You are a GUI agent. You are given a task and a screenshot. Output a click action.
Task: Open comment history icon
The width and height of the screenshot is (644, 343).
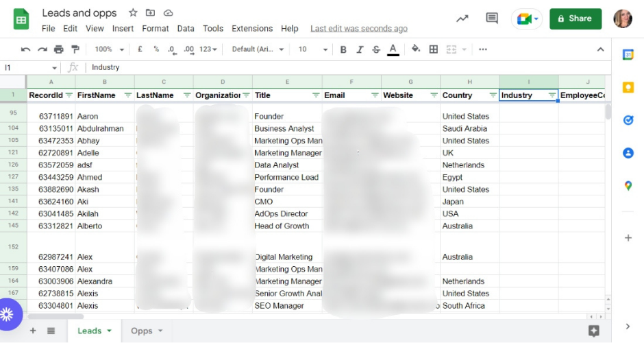[x=492, y=19]
